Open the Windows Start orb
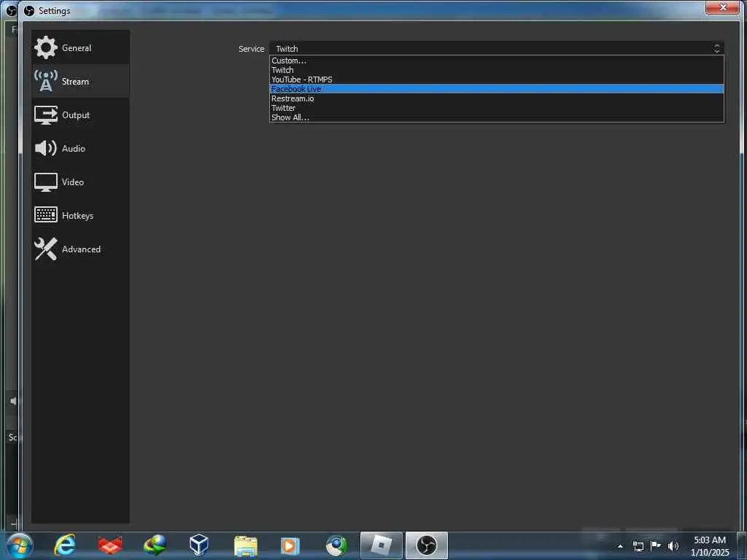Screen dimensions: 747x560 [20, 545]
